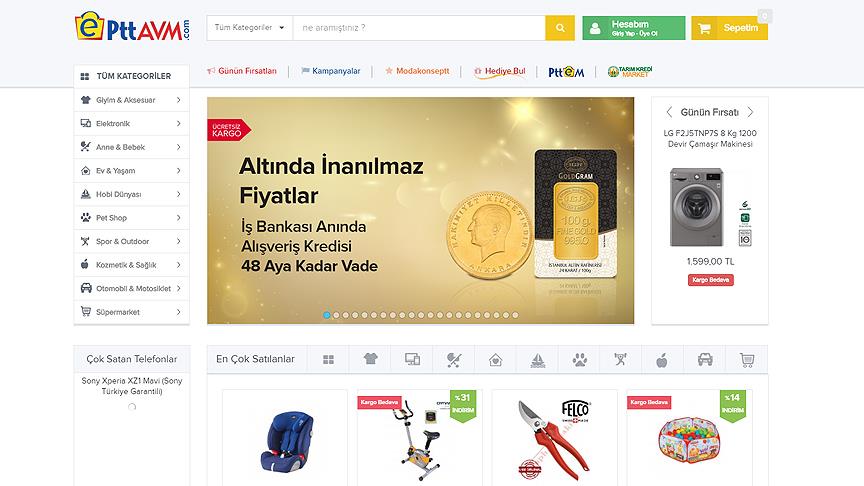Select the sailboat hobby icon tab
Screen dimensions: 864x486
tap(537, 360)
